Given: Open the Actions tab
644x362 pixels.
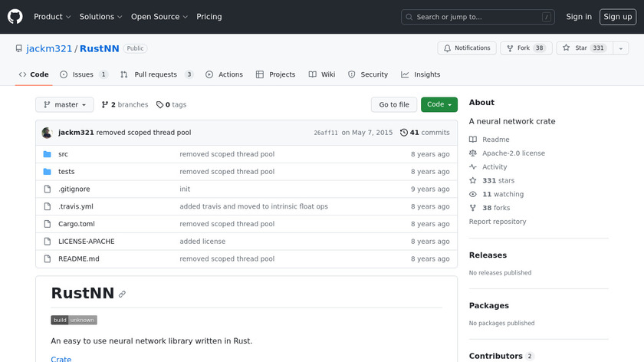Looking at the screenshot, I should tap(224, 74).
